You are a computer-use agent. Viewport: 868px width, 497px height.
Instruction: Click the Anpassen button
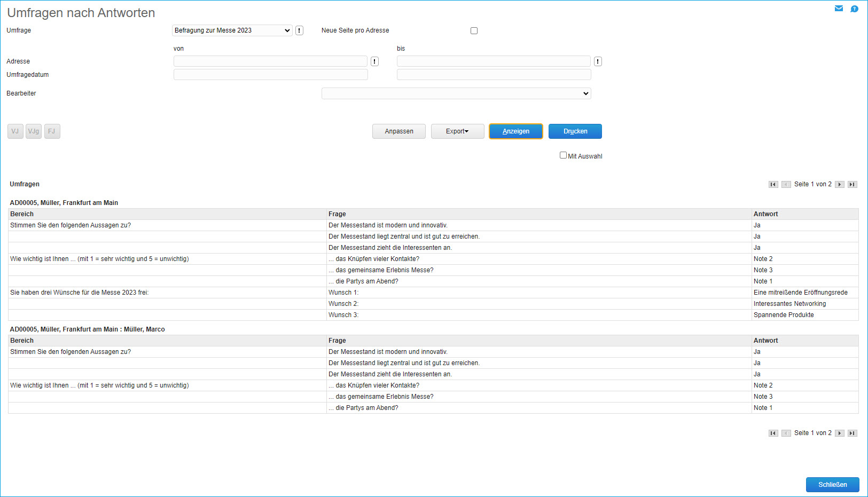399,131
